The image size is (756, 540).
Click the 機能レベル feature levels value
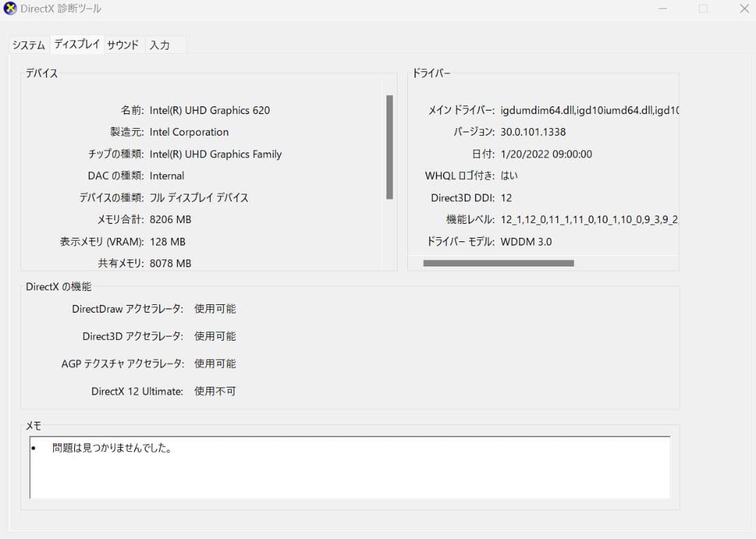tap(588, 220)
